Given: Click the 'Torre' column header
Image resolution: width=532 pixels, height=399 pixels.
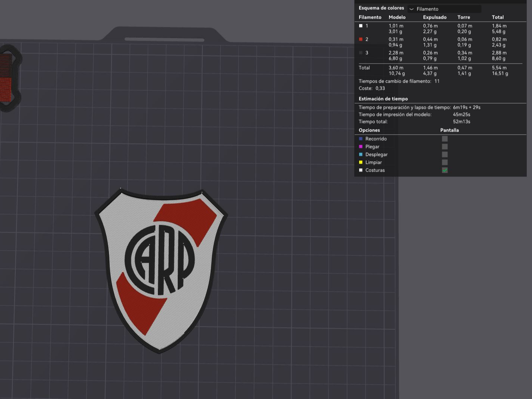Looking at the screenshot, I should (464, 17).
